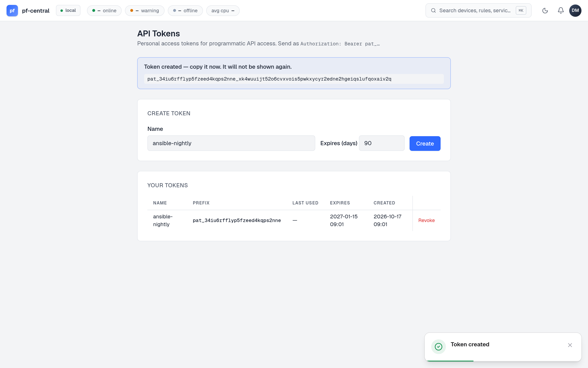Screen dimensions: 588x368
Task: Click the Token created toast message text
Action: pos(470,344)
